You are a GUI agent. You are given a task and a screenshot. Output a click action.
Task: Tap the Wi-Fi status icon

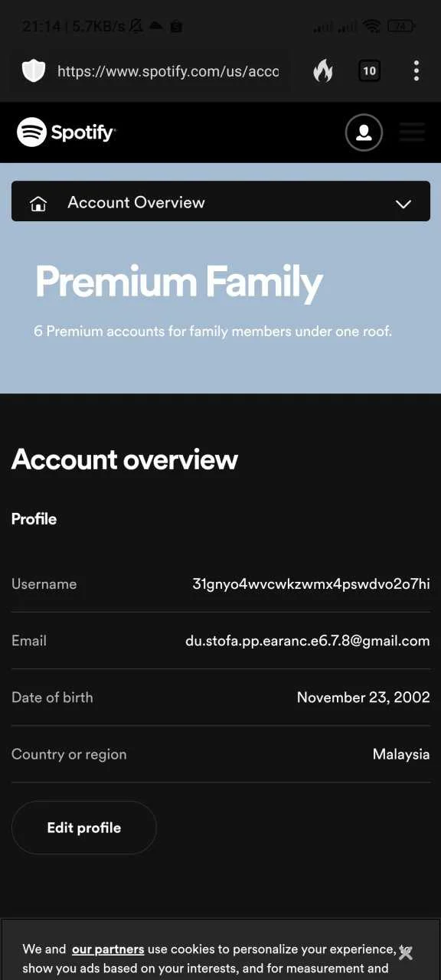click(372, 26)
